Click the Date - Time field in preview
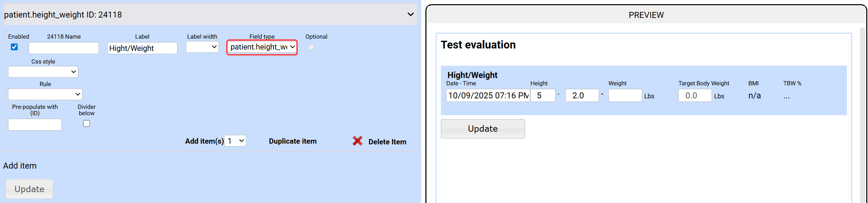This screenshot has width=868, height=203. (x=488, y=96)
